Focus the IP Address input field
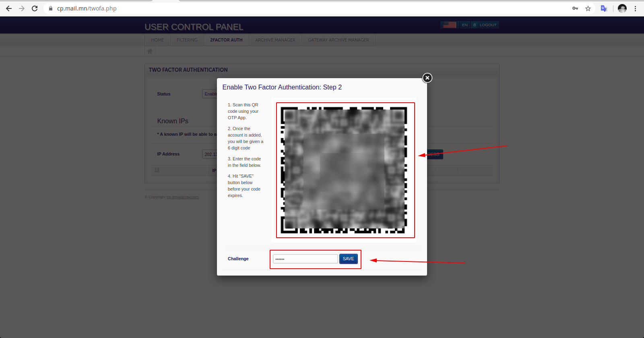 point(210,154)
